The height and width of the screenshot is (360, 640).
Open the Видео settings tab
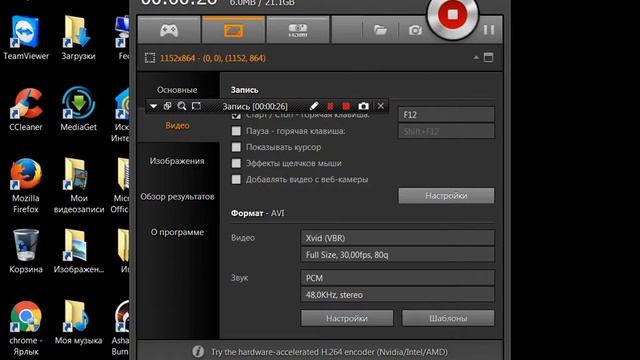177,125
